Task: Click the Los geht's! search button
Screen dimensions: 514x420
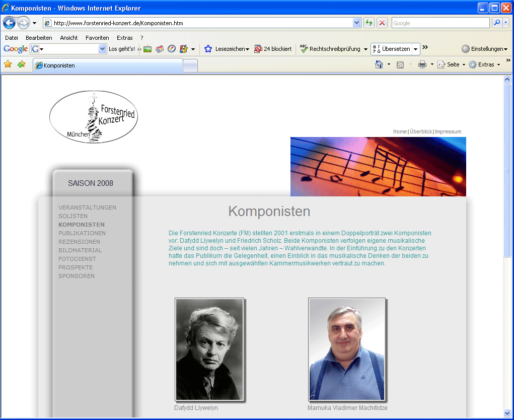Action: [x=122, y=49]
